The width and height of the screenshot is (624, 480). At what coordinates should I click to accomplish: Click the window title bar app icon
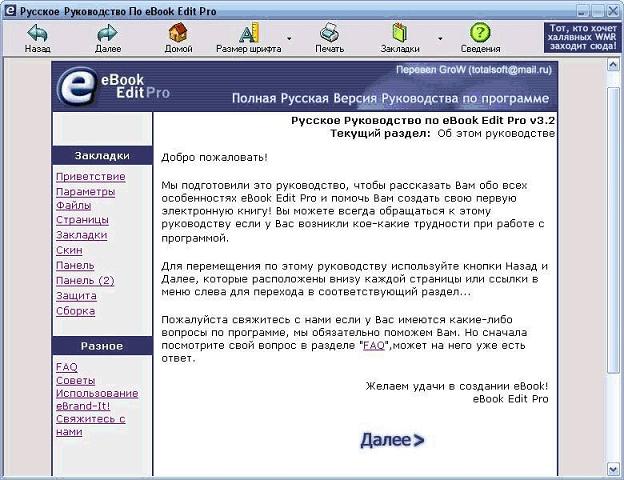coord(10,11)
